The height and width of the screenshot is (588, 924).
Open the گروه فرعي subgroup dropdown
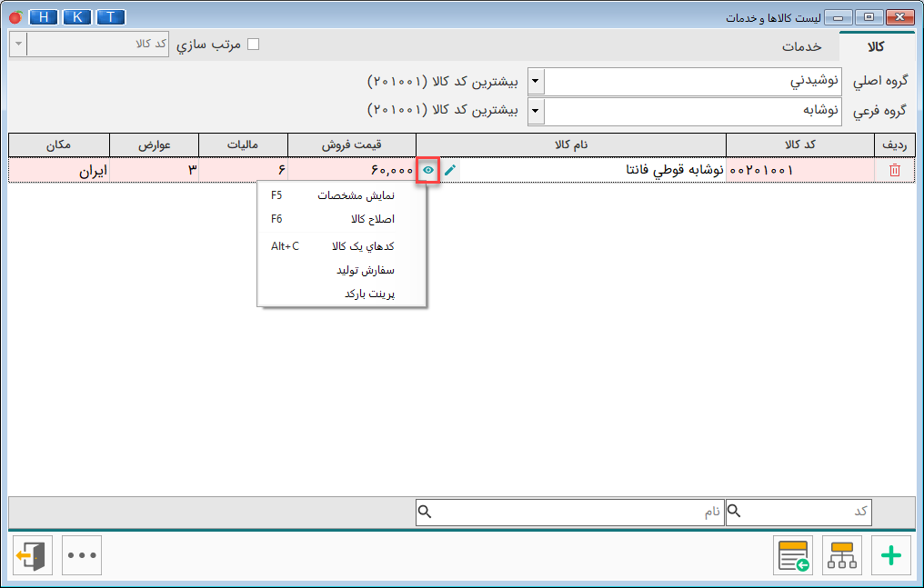536,110
